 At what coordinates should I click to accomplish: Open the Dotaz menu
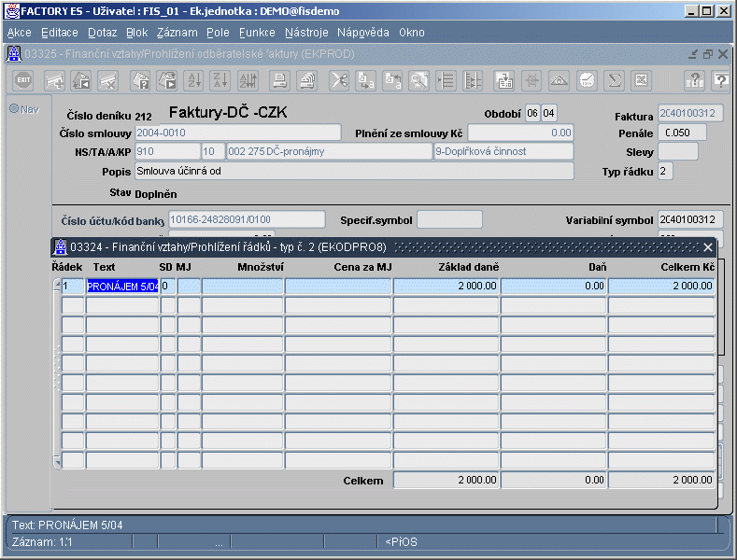[x=103, y=33]
